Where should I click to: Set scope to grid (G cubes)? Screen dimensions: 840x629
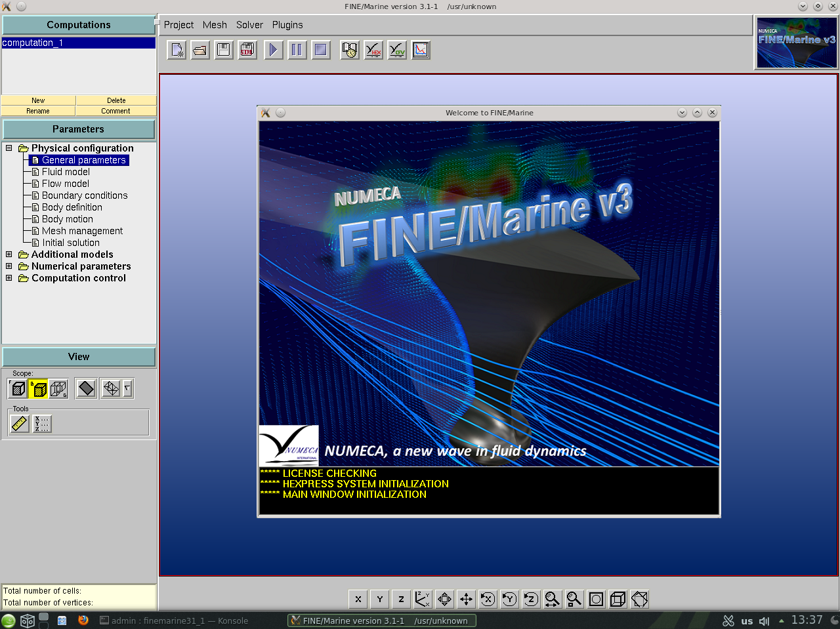pyautogui.click(x=58, y=388)
